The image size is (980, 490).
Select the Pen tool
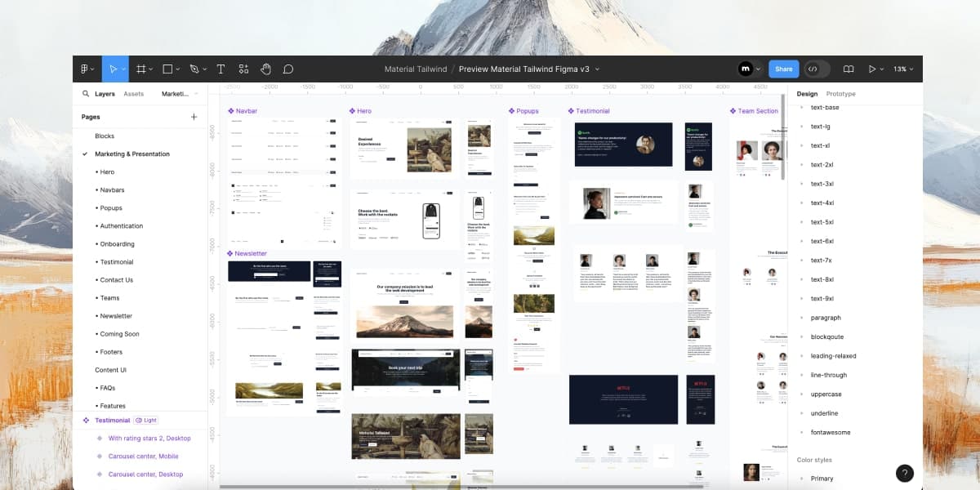coord(194,69)
